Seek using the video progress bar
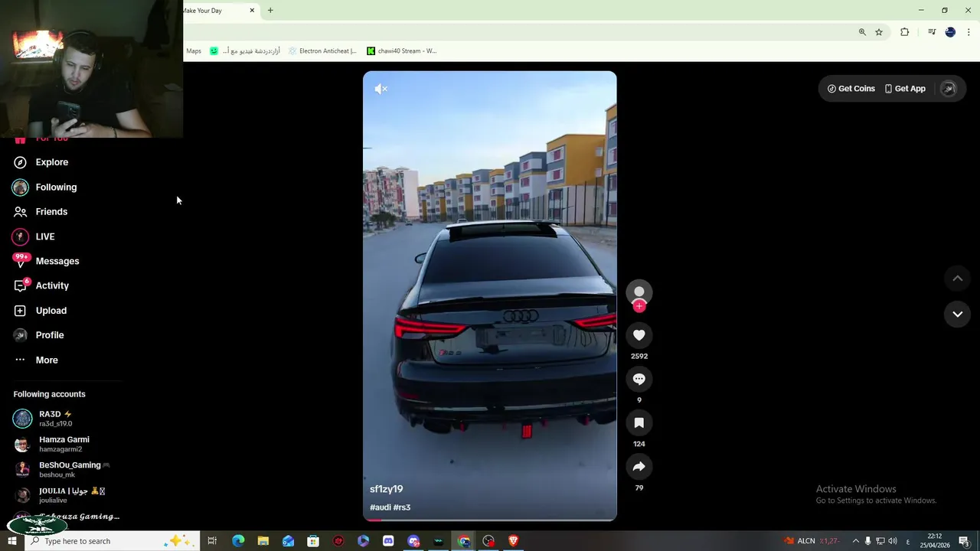Viewport: 980px width, 551px height. point(490,520)
